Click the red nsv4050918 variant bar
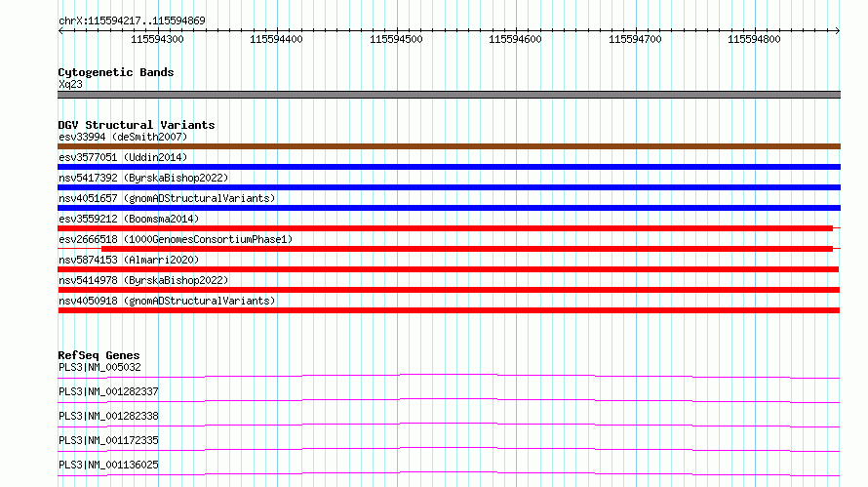Viewport: 868px width, 487px height. (x=449, y=310)
